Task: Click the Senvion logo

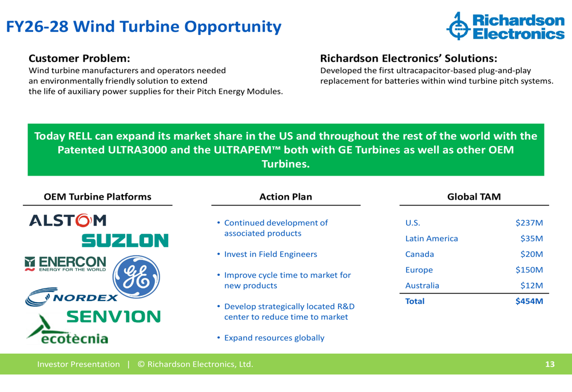Action: 113,316
